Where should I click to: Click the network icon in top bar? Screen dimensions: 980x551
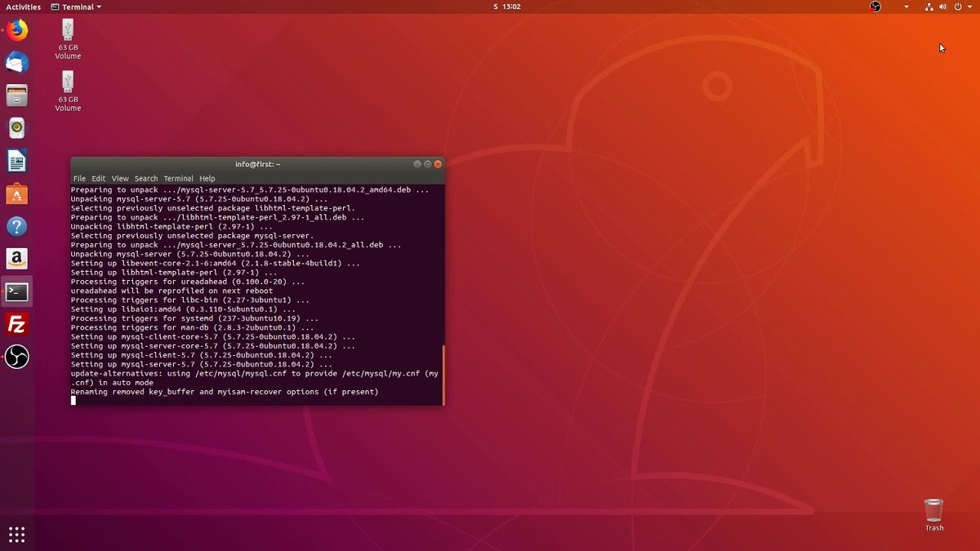[929, 7]
